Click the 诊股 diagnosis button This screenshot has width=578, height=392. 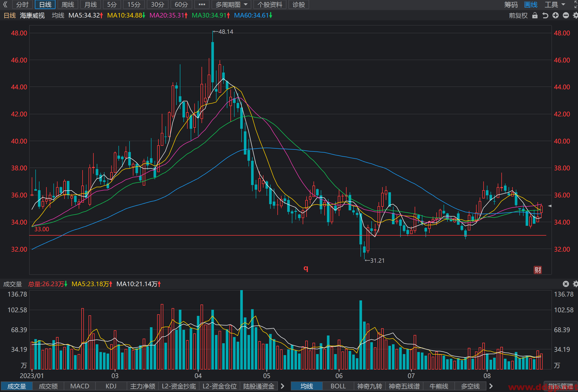coord(299,4)
